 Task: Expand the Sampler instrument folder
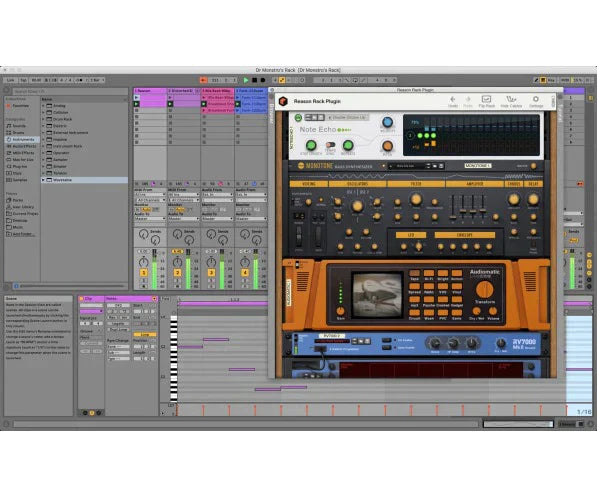tap(43, 160)
